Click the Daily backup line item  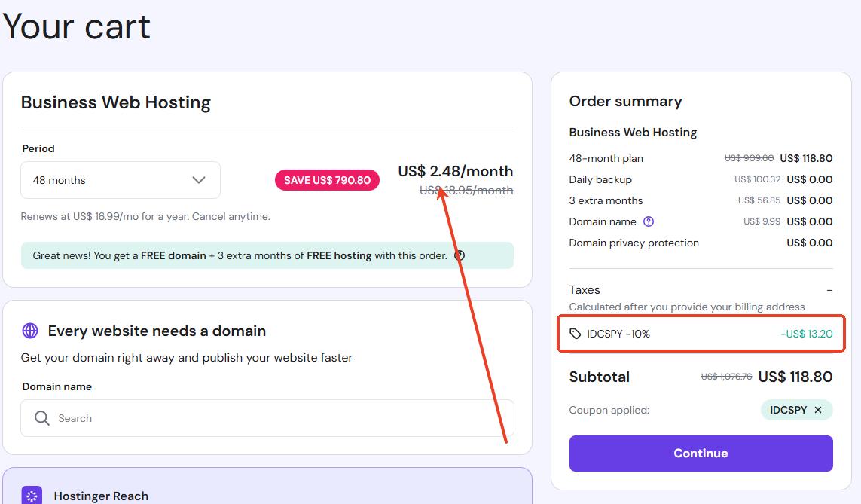point(600,179)
